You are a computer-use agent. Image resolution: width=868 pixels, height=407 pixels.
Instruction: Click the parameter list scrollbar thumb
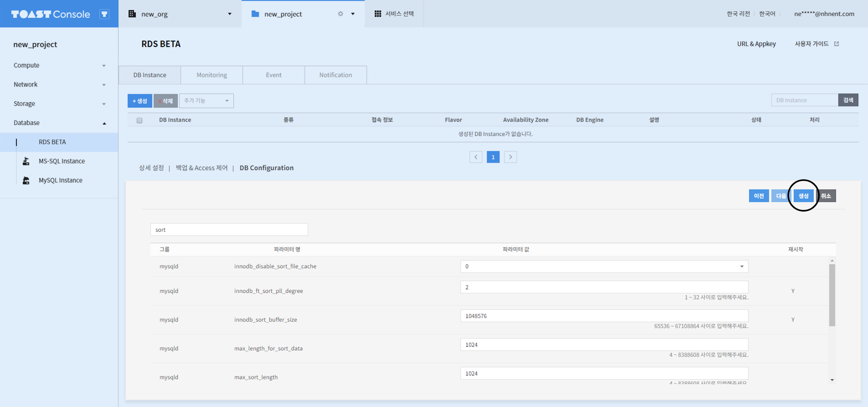click(x=832, y=295)
